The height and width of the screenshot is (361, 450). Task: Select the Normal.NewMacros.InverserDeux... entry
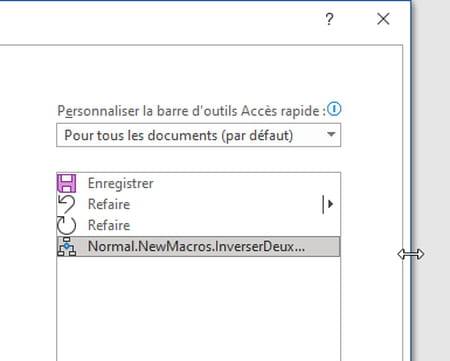(199, 247)
